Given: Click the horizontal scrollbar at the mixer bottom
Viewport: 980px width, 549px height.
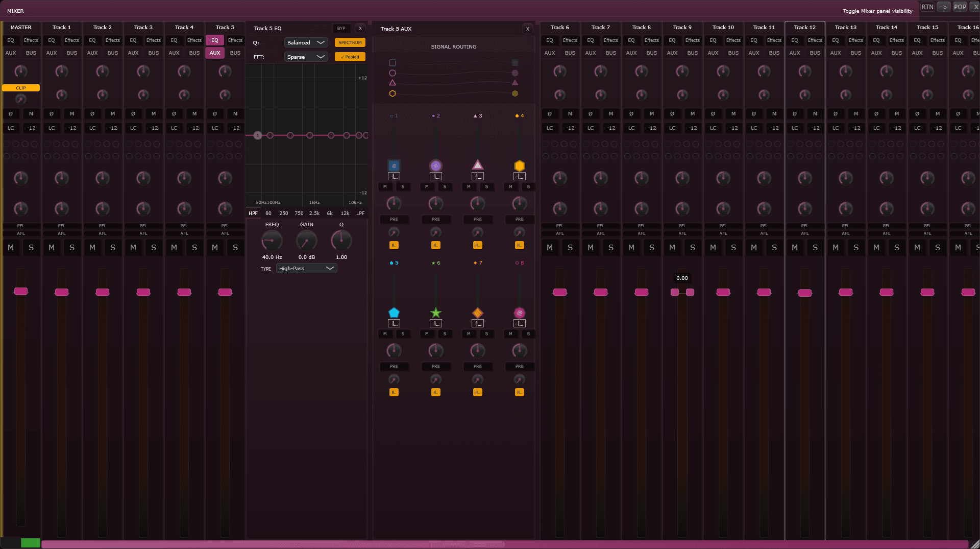Looking at the screenshot, I should (x=273, y=544).
